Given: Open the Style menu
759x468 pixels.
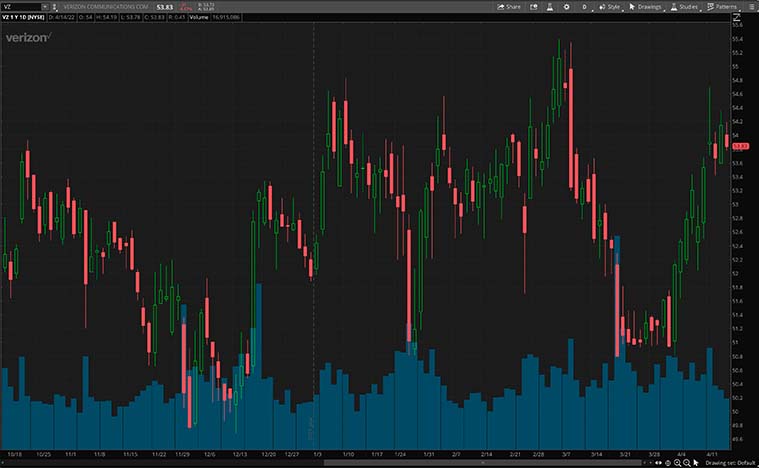Looking at the screenshot, I should tap(610, 7).
